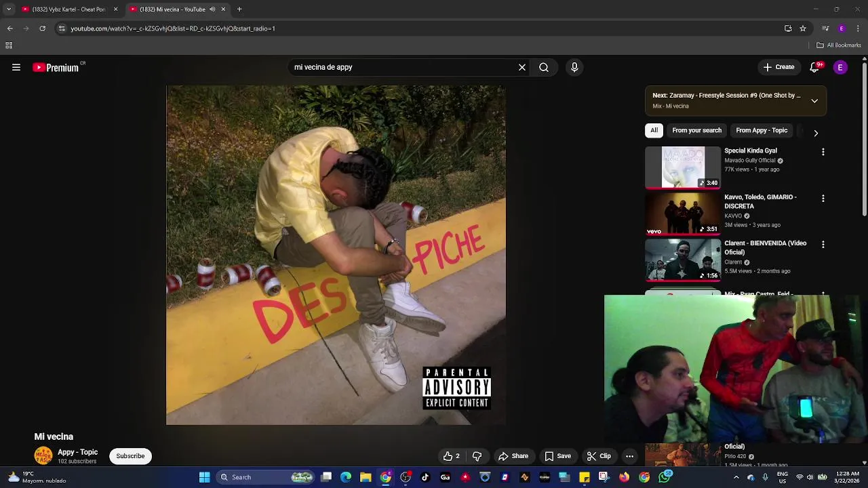
Task: Select the From Appy - Topic chip
Action: 762,130
